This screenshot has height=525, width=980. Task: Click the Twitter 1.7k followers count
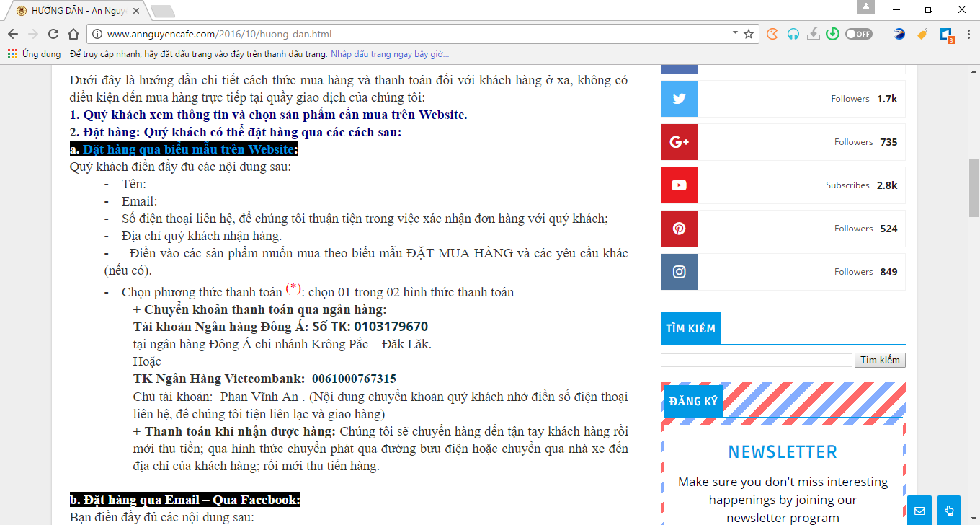click(x=887, y=99)
